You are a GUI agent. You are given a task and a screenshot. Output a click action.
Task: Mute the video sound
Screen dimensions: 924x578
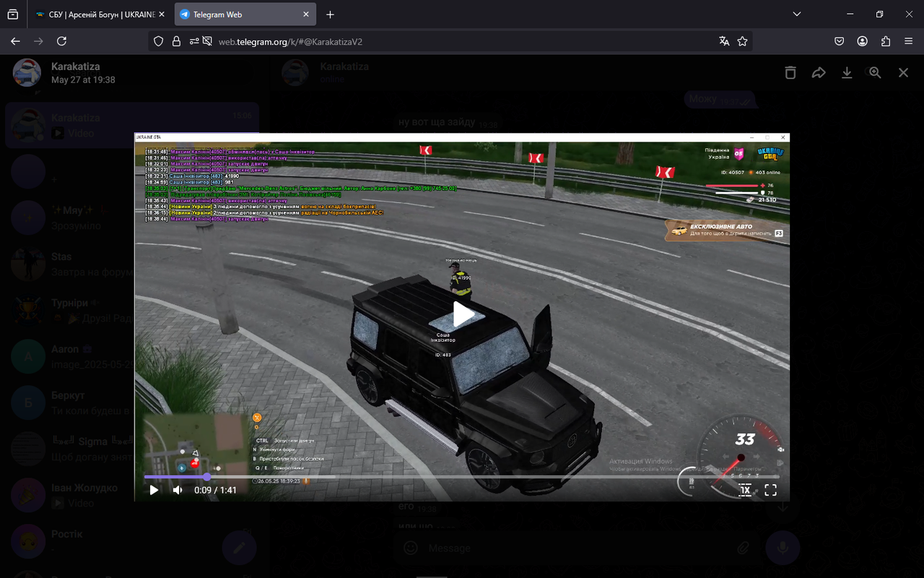coord(178,490)
